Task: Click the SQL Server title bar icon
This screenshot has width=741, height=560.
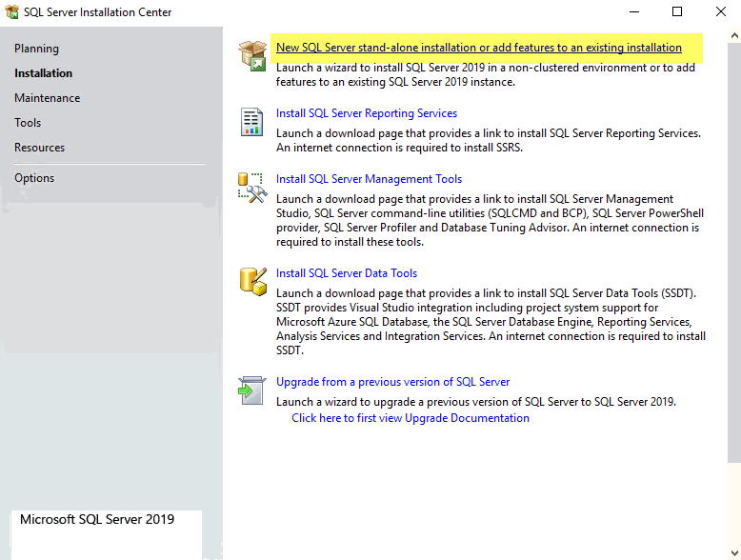Action: 12,12
